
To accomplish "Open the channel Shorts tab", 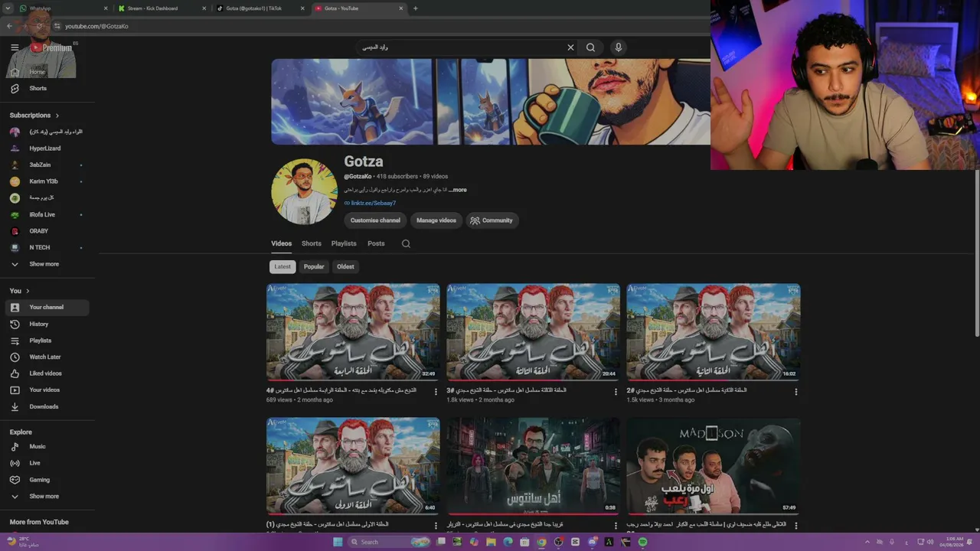I will pyautogui.click(x=312, y=244).
